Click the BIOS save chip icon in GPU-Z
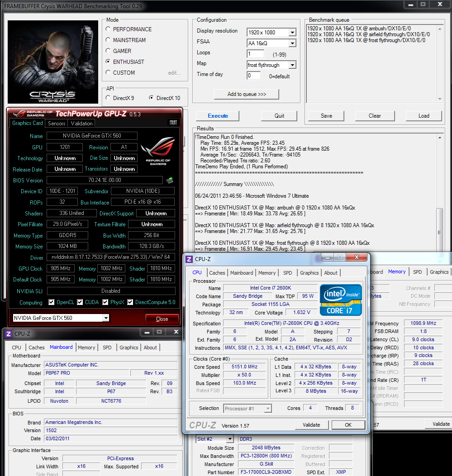The height and width of the screenshot is (476, 452). [x=170, y=181]
